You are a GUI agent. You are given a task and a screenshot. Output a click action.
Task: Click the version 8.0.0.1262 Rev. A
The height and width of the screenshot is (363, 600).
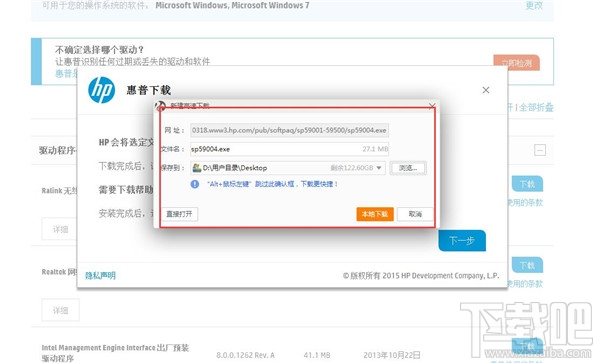[245, 355]
